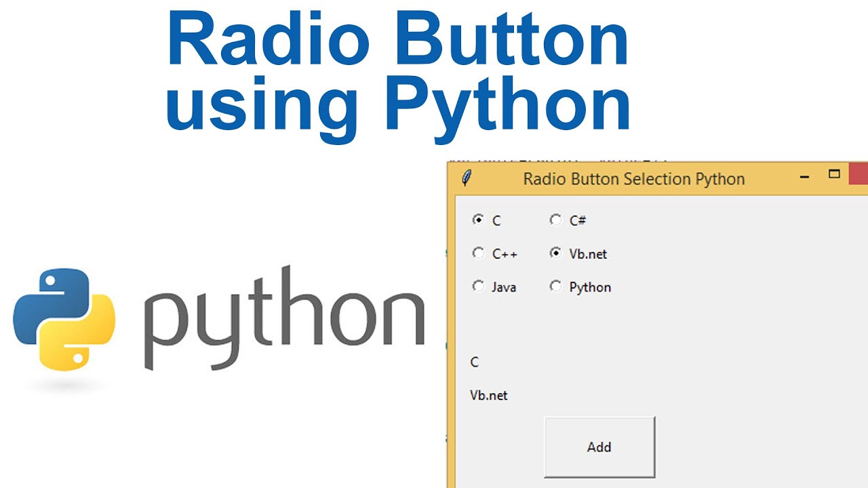Click the 'C' result label above Vb.net
868x488 pixels.
(x=475, y=362)
